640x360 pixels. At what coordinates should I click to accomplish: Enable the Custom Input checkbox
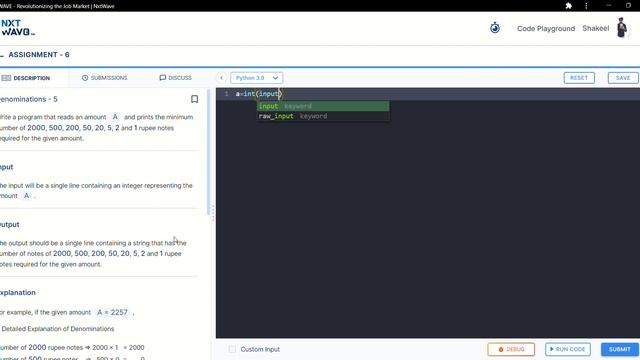(x=232, y=349)
